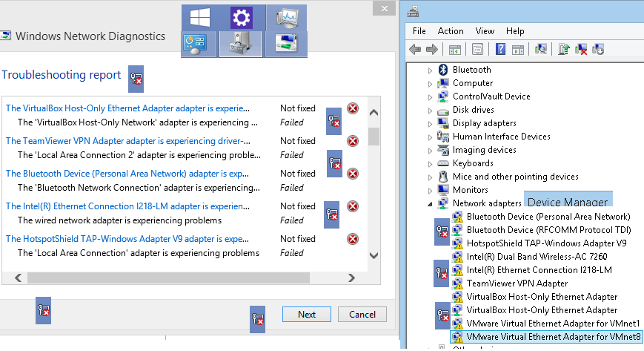Click the horizontal scrollbar thumb in the report list
Viewport: 644px width, 351px height.
[x=168, y=278]
